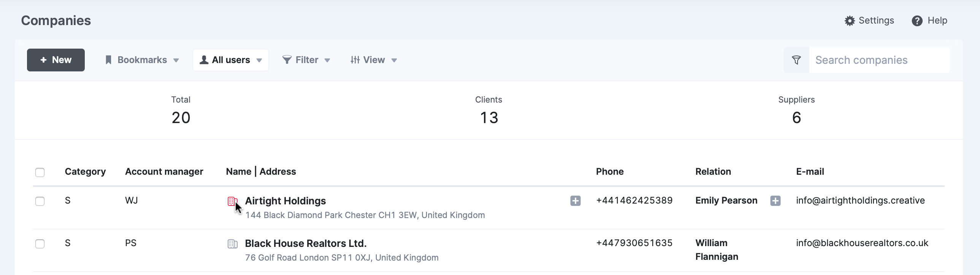Sort by the Category column header
This screenshot has height=275, width=980.
coord(85,172)
